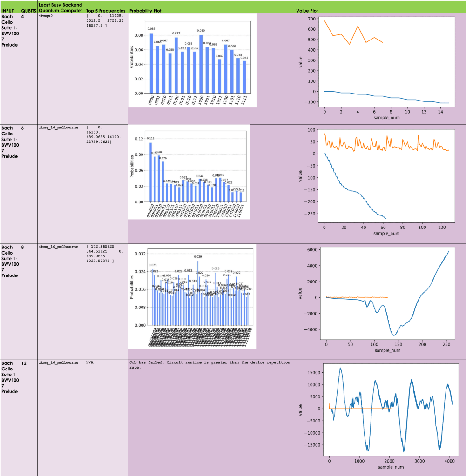
Task: Open the 8-qubit probability bar chart
Action: click(x=192, y=296)
